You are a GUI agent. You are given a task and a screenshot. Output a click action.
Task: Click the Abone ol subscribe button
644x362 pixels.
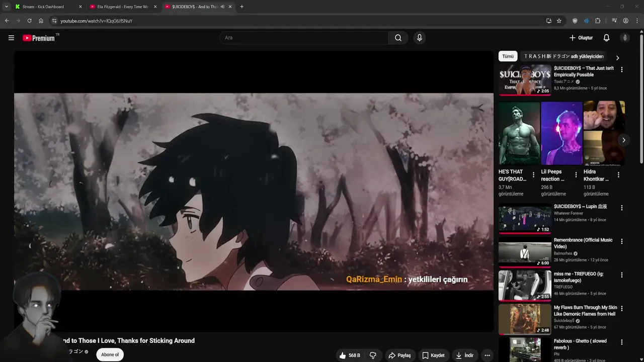pos(110,354)
